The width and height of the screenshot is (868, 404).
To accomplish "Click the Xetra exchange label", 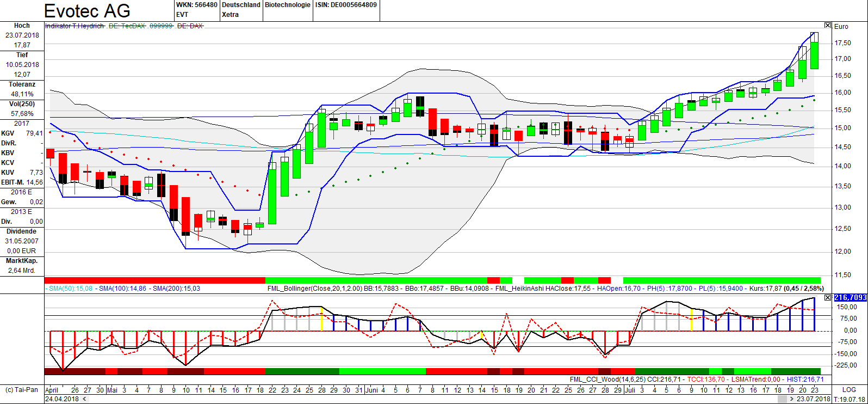I will (231, 15).
